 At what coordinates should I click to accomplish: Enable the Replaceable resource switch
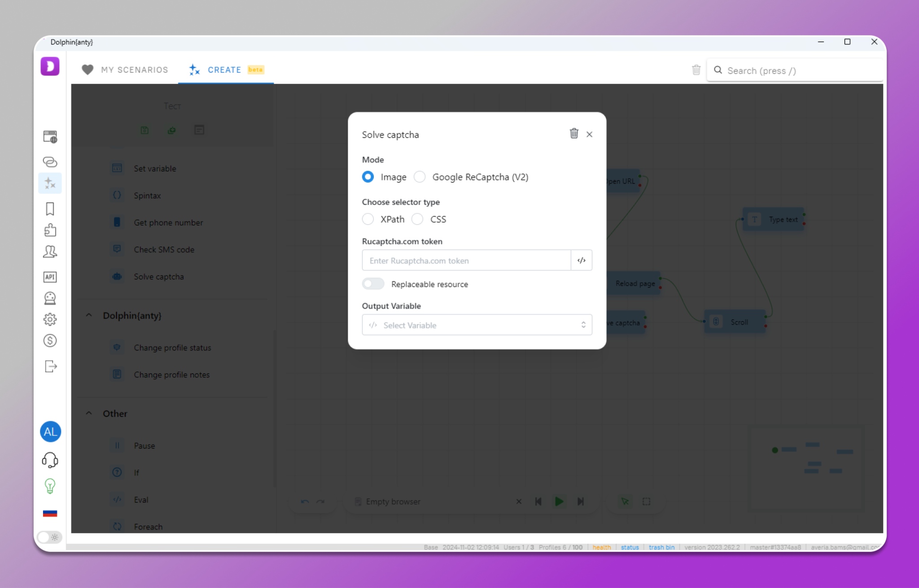373,284
